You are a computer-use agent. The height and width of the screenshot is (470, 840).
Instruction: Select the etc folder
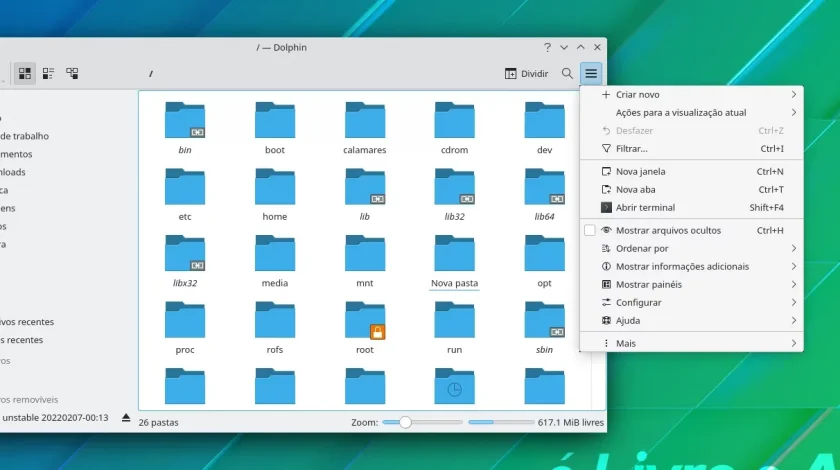[185, 195]
